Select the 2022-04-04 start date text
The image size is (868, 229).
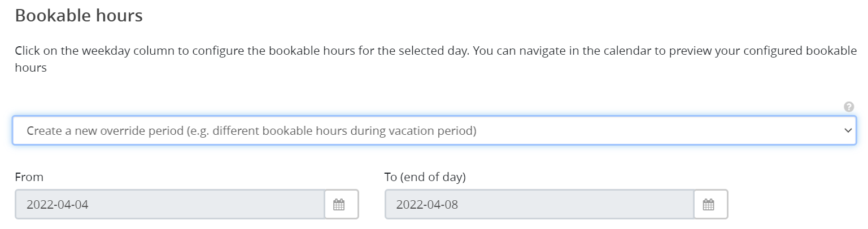click(x=58, y=204)
